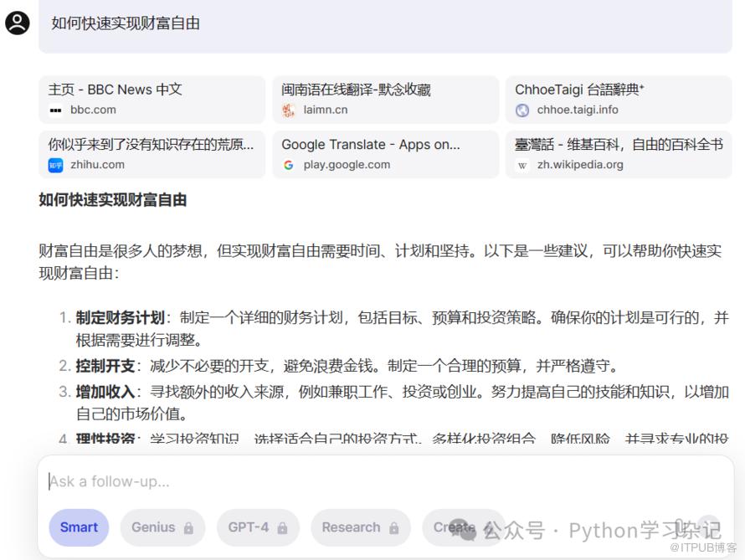This screenshot has height=560, width=745.
Task: Click the intro paragraph starting 财富自由是很多人的梦想
Action: pyautogui.click(x=380, y=262)
